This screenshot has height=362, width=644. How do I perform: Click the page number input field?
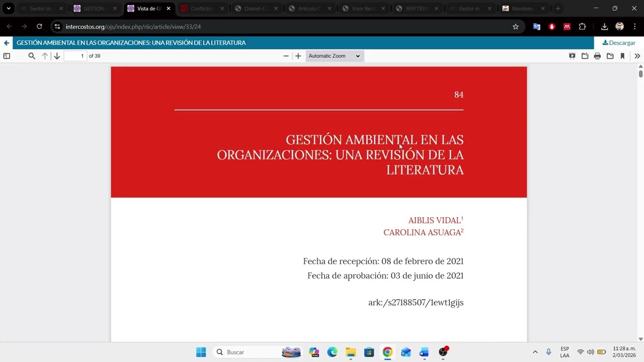tap(75, 56)
